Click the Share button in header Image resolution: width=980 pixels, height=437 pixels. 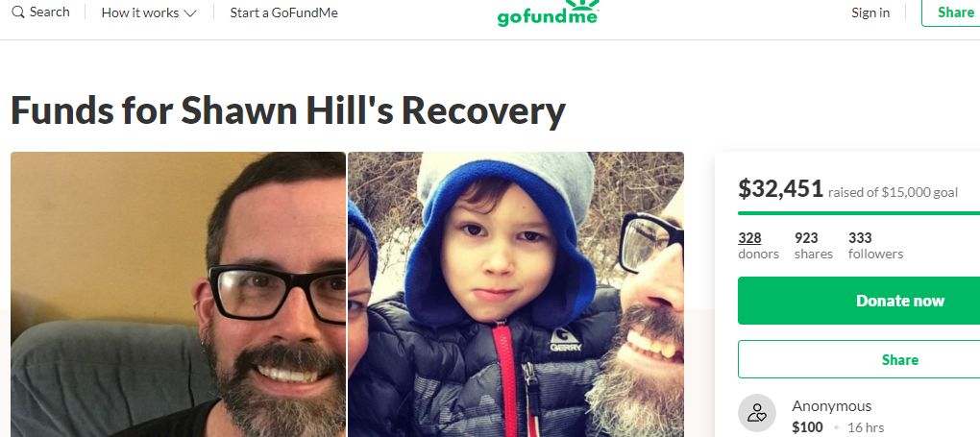(x=950, y=12)
